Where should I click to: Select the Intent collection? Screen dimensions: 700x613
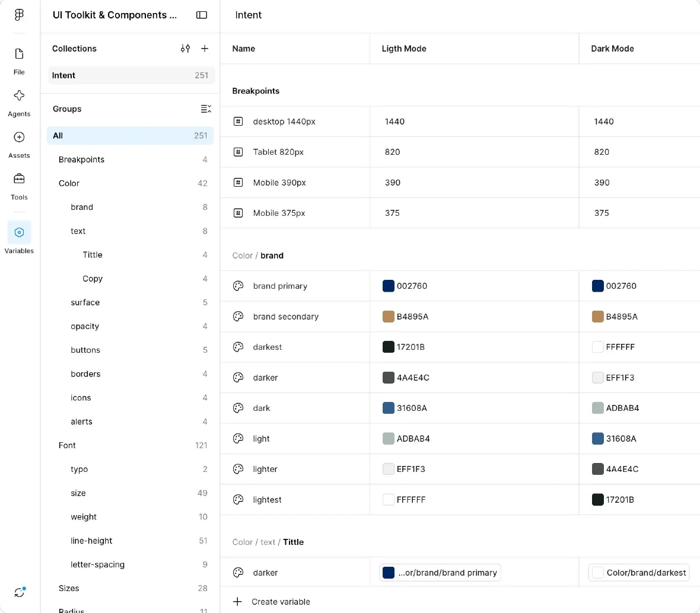[131, 75]
